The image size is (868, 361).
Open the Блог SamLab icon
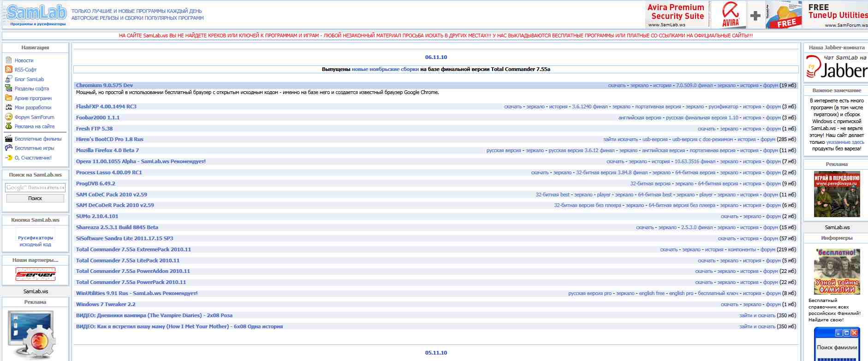tap(9, 79)
